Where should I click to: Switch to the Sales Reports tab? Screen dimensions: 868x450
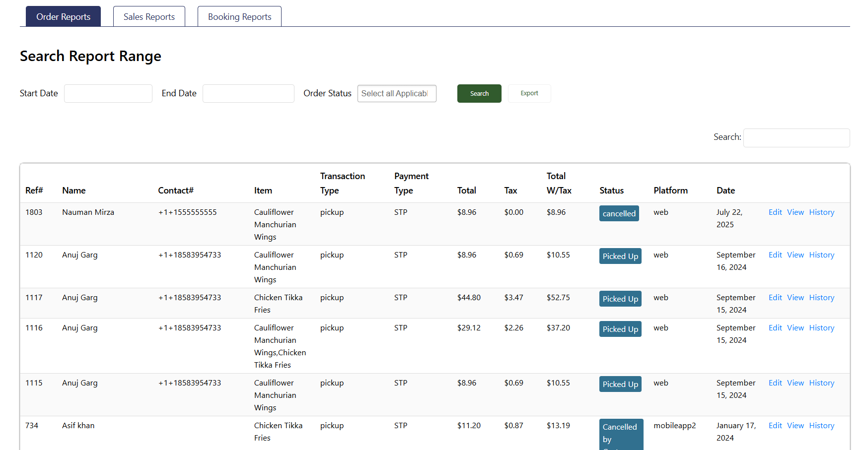click(149, 17)
